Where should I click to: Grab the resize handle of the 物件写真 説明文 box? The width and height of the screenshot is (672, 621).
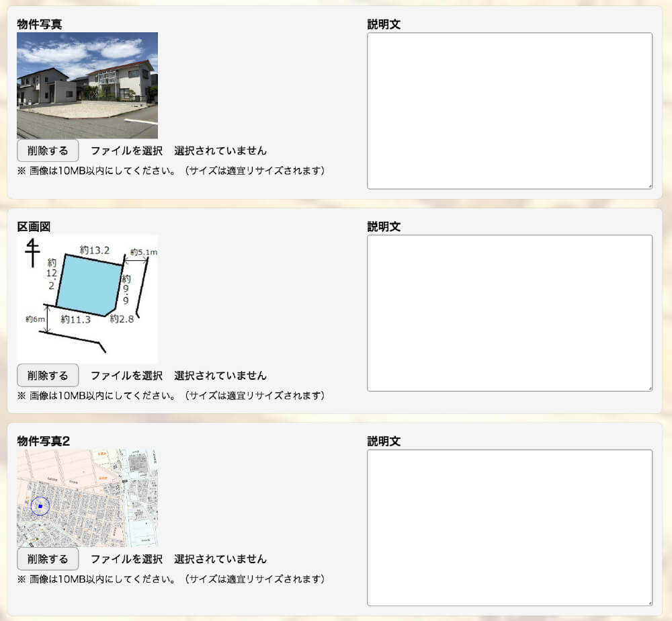coord(649,186)
